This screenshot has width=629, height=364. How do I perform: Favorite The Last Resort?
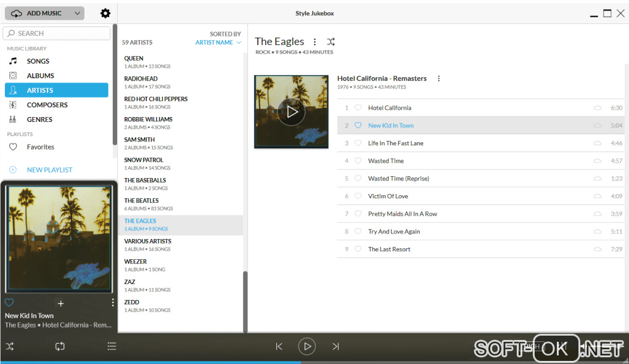[x=358, y=249]
